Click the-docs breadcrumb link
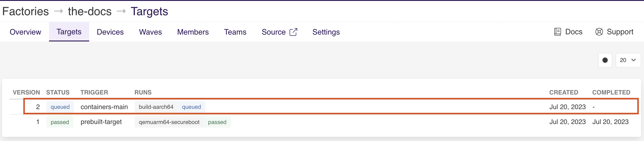Image resolution: width=644 pixels, height=141 pixels. (89, 12)
